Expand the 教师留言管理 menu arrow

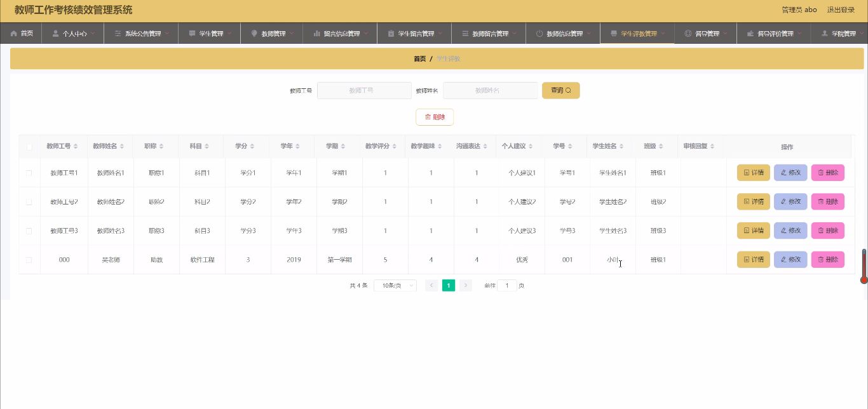(515, 34)
